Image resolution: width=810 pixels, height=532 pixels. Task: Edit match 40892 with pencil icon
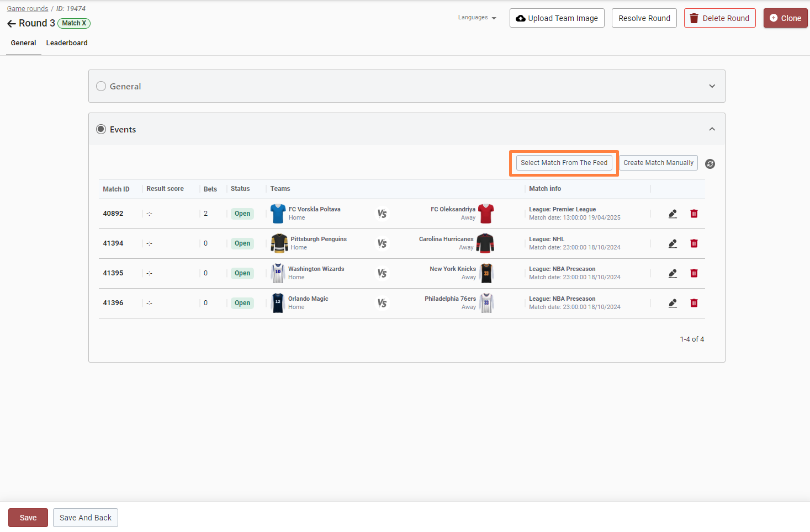click(673, 214)
